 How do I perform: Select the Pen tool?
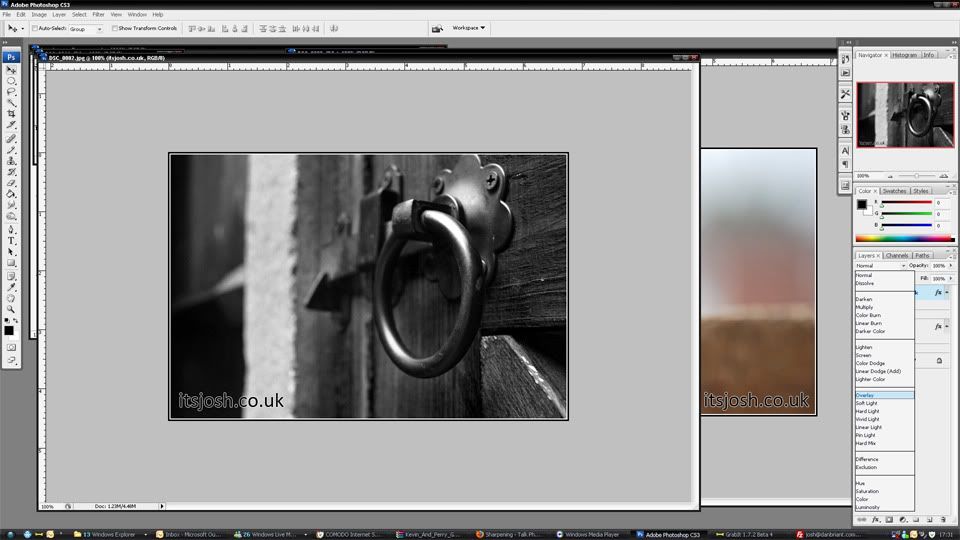tap(11, 230)
